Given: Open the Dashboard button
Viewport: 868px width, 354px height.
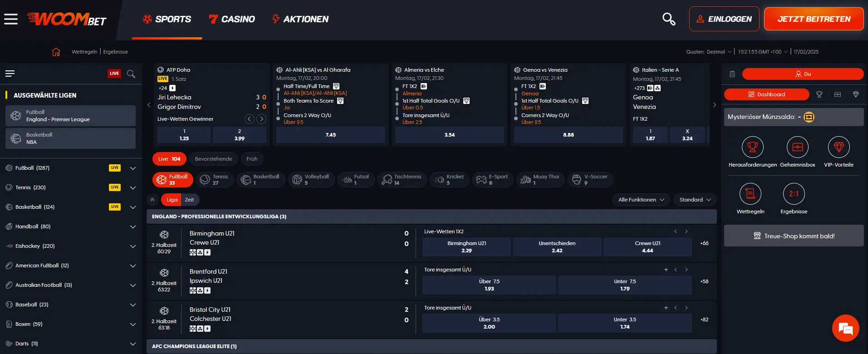Looking at the screenshot, I should click(x=767, y=94).
